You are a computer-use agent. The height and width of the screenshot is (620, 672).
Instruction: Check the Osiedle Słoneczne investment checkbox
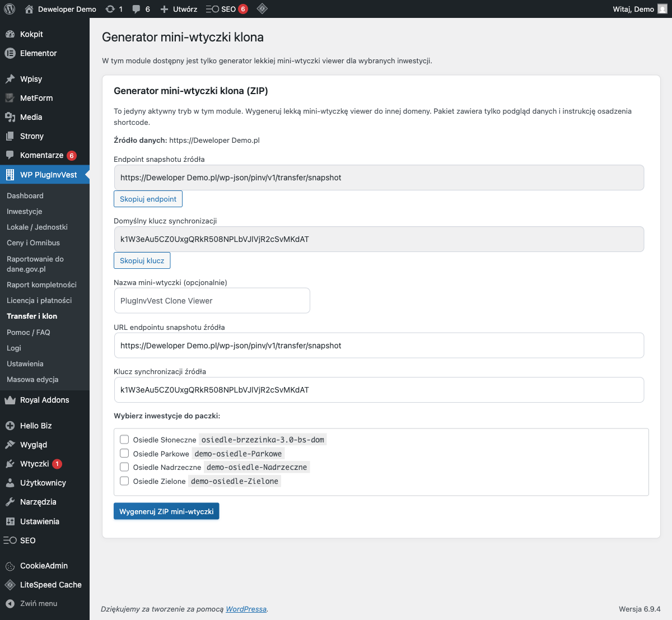(x=124, y=439)
